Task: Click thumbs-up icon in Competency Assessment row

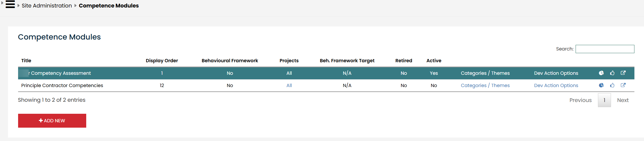Action: [612, 73]
